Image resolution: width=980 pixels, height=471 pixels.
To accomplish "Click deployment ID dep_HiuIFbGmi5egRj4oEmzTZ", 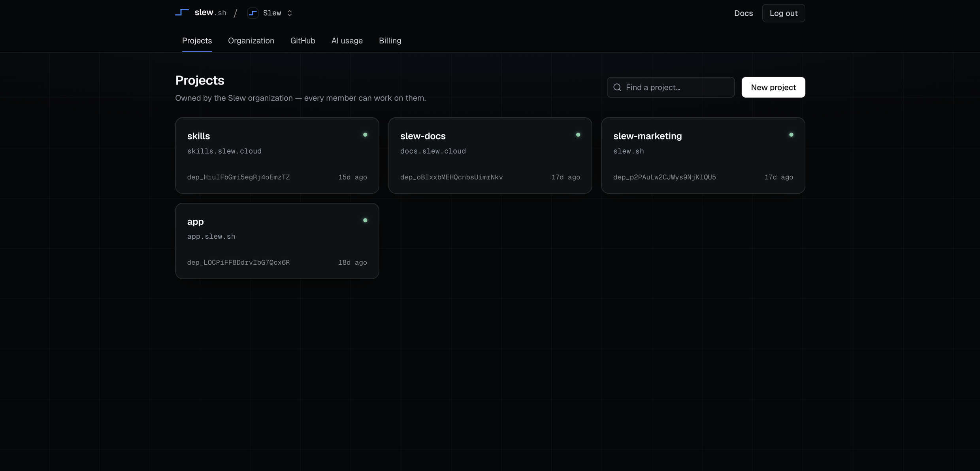I will pyautogui.click(x=238, y=177).
